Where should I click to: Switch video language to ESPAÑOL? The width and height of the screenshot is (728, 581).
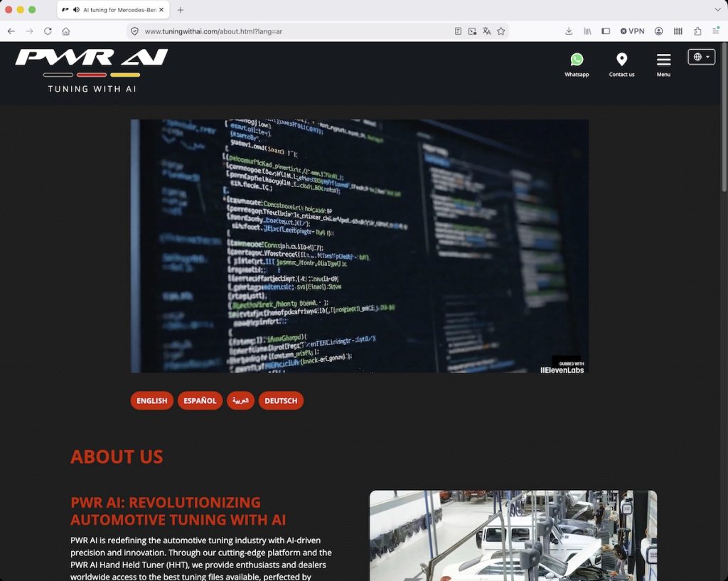[x=200, y=401]
